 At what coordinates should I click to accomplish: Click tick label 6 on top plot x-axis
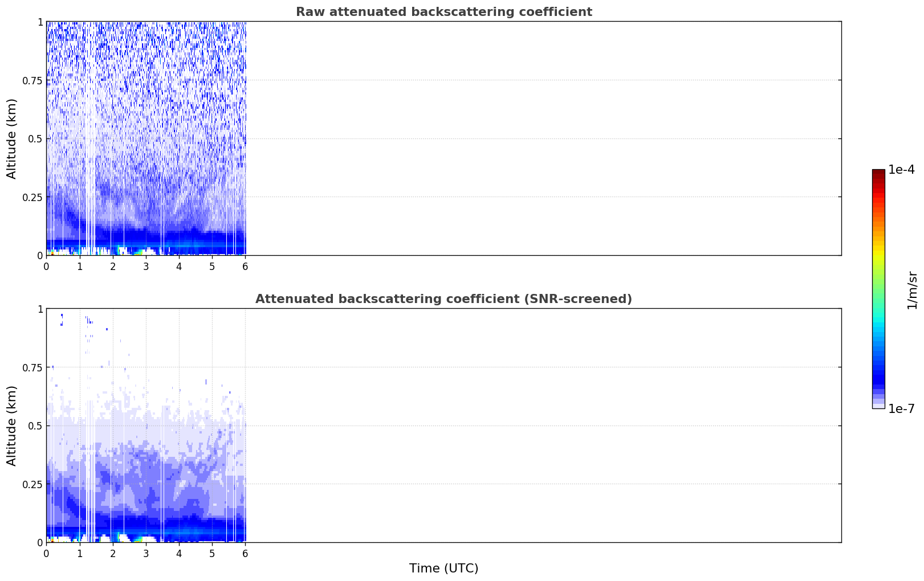pyautogui.click(x=245, y=266)
